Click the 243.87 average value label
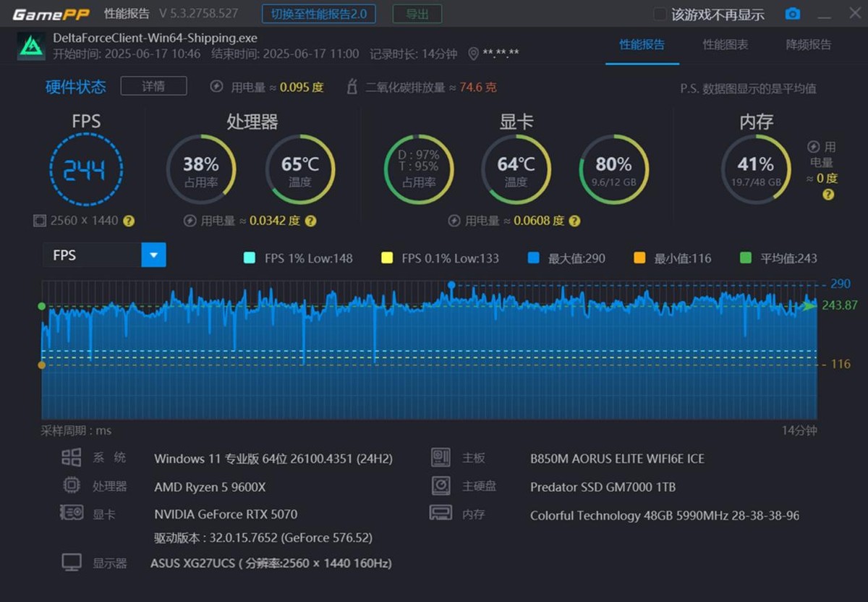The height and width of the screenshot is (602, 868). [839, 305]
